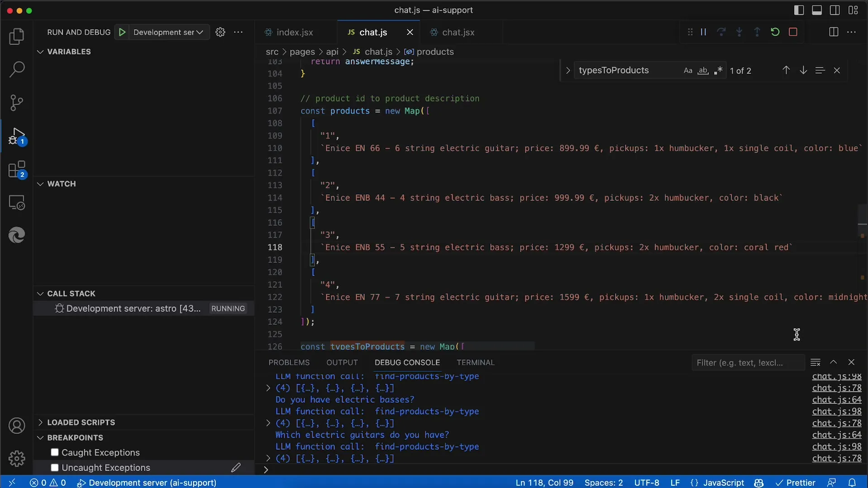
Task: Maximize the panel with chevron up
Action: click(833, 363)
